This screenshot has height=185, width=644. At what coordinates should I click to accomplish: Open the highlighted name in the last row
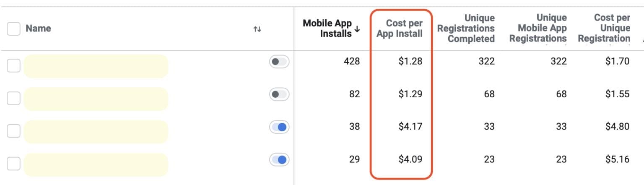coord(96,164)
